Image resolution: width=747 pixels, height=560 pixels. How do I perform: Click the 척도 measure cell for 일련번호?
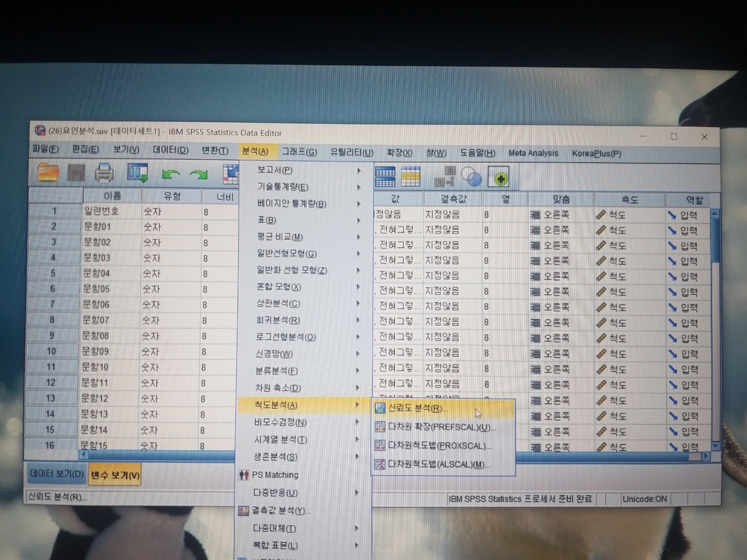pos(629,215)
